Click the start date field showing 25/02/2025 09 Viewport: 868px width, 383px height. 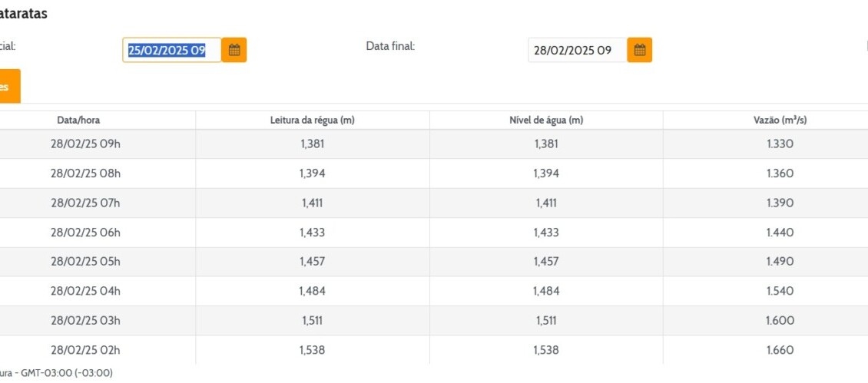[x=171, y=50]
